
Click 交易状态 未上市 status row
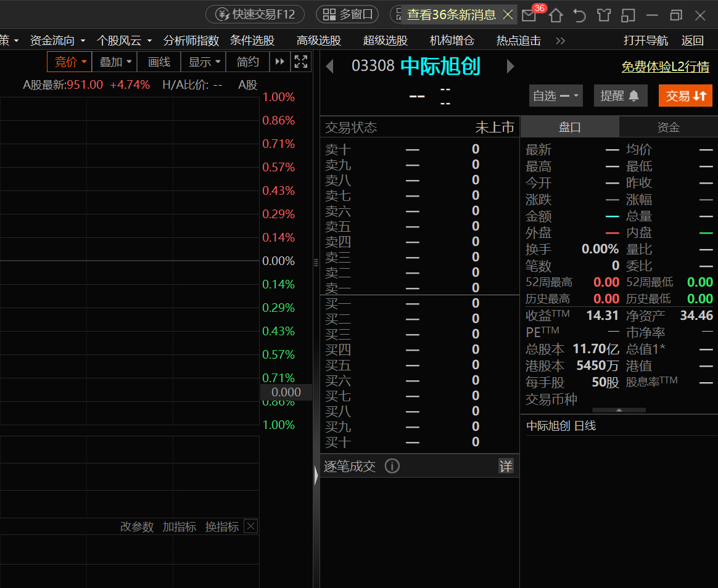pos(419,127)
